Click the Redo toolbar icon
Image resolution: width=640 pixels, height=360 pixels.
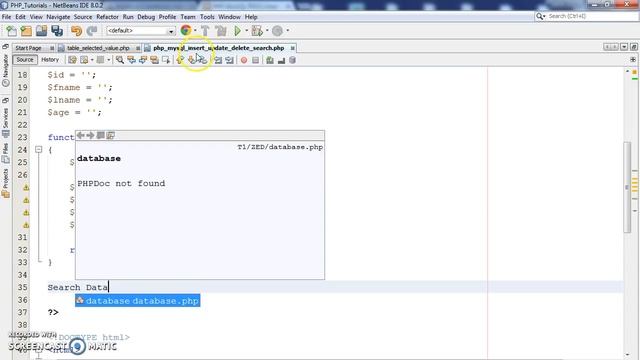click(x=92, y=31)
